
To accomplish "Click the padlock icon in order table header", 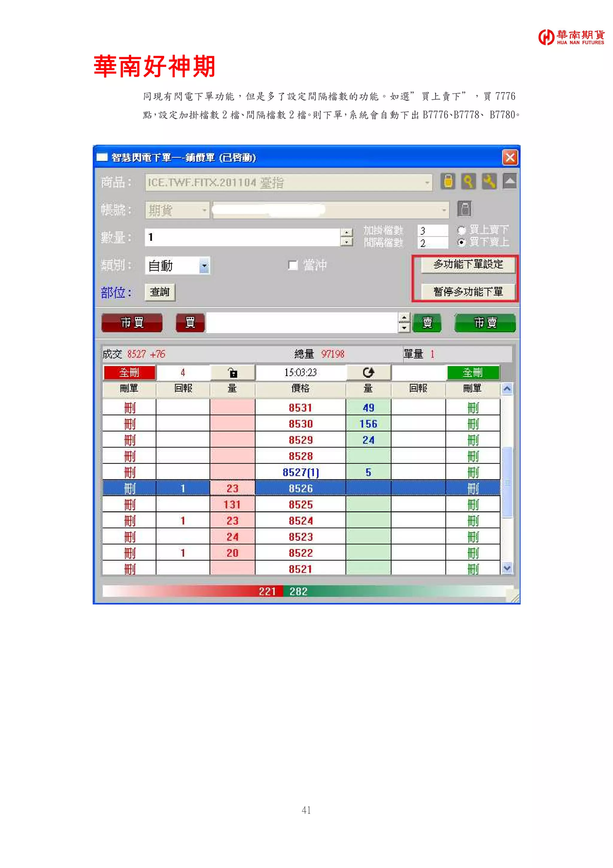I will tap(233, 373).
